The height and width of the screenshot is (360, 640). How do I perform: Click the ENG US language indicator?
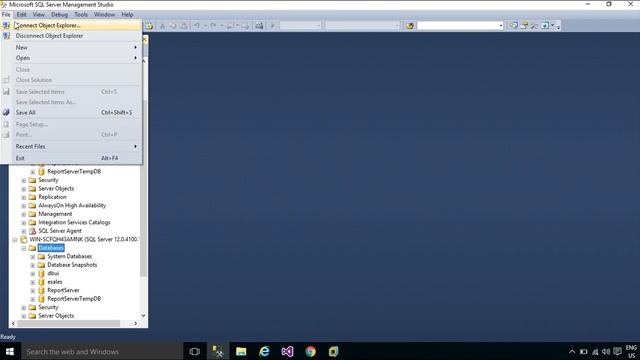(631, 351)
